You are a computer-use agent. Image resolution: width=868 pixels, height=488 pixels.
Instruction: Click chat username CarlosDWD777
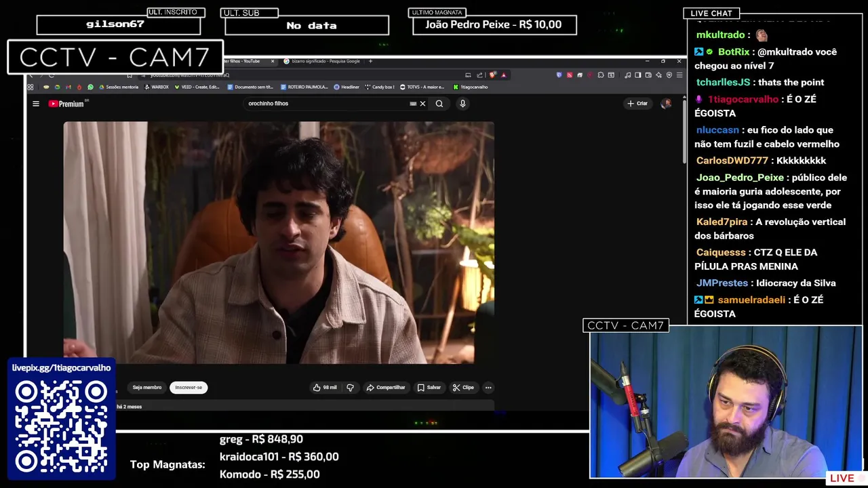732,161
